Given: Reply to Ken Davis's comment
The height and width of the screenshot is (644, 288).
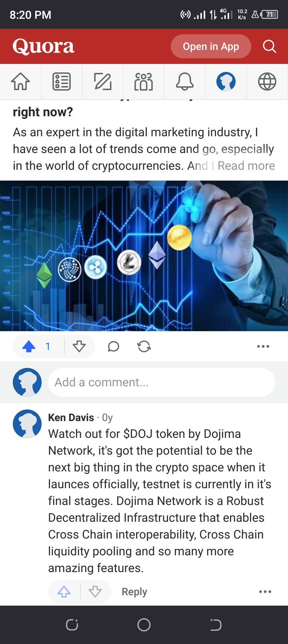Looking at the screenshot, I should [x=134, y=592].
